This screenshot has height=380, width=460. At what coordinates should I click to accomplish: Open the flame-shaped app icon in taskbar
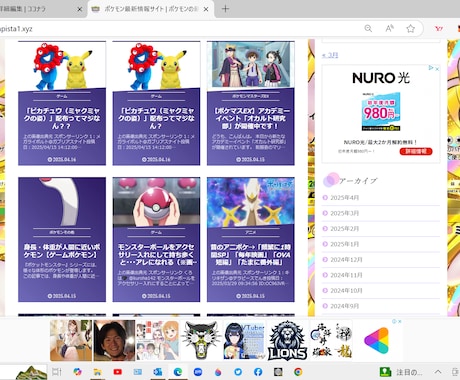coord(218,372)
